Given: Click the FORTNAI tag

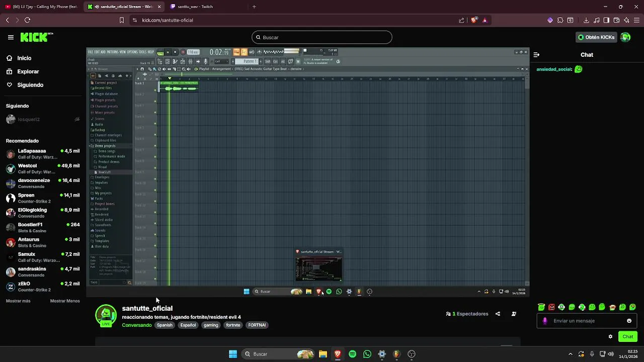Looking at the screenshot, I should [257, 325].
